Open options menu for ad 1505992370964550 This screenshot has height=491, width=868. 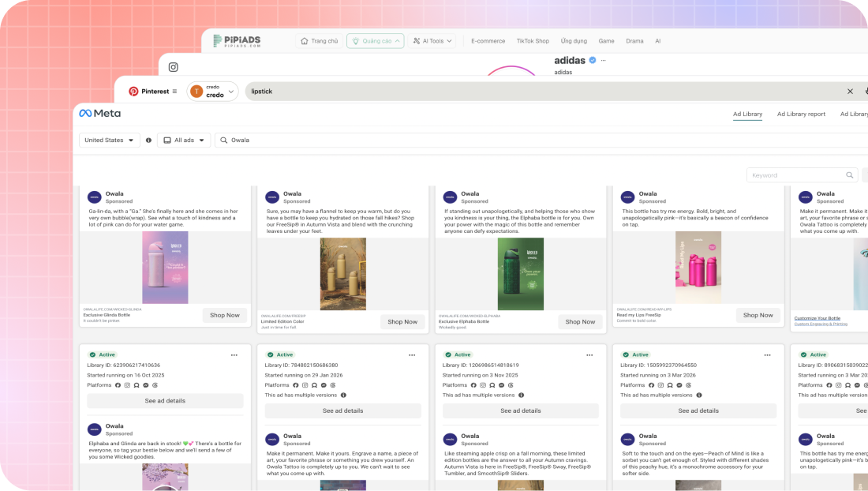[767, 354]
